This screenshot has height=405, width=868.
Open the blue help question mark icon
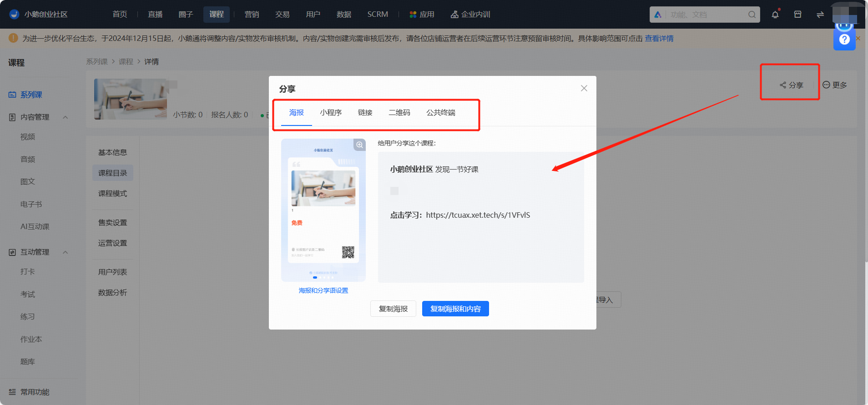tap(844, 40)
